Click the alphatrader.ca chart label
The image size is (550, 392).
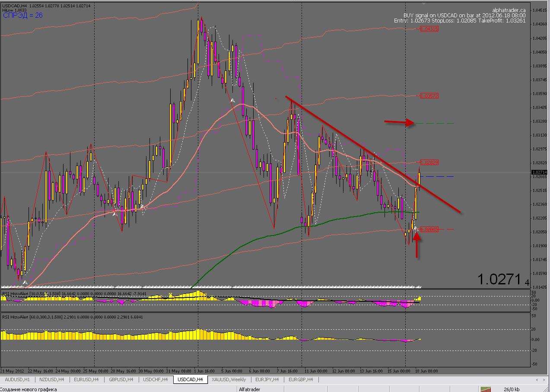509,10
